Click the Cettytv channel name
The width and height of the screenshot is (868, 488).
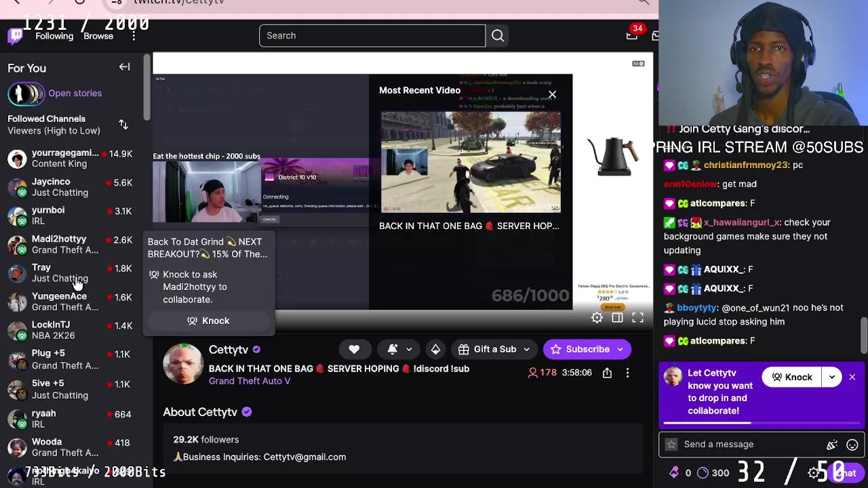(229, 350)
